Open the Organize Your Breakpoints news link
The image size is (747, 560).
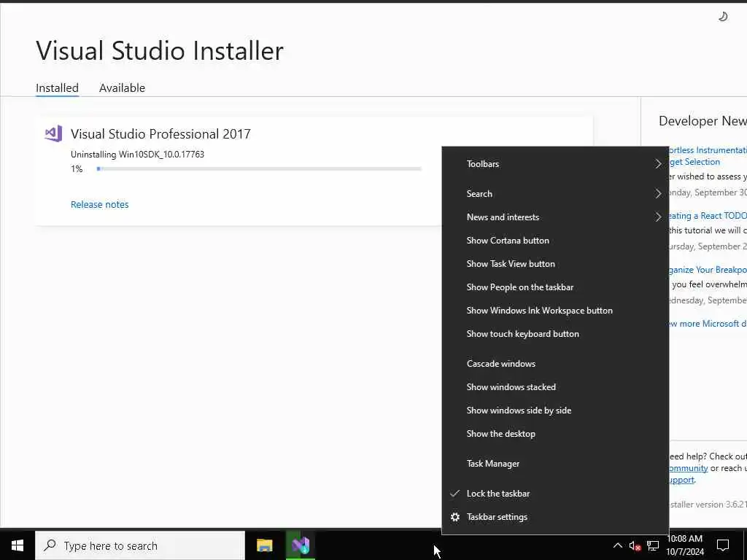(708, 270)
